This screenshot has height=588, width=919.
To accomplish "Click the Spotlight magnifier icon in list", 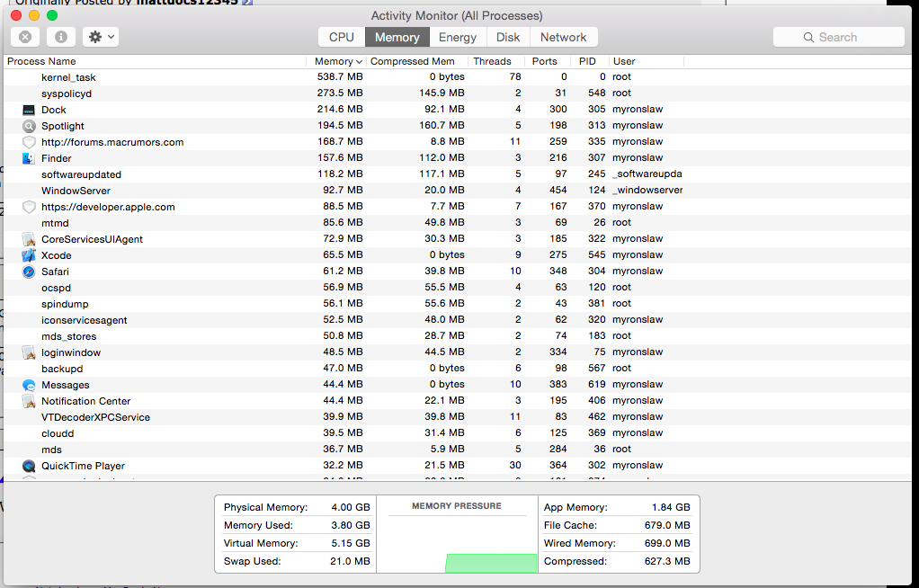I will click(29, 126).
